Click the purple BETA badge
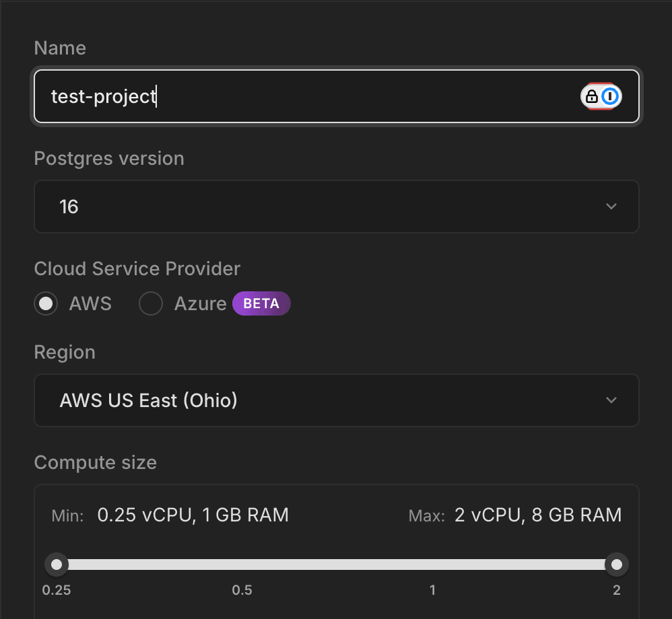This screenshot has height=619, width=672. tap(261, 303)
